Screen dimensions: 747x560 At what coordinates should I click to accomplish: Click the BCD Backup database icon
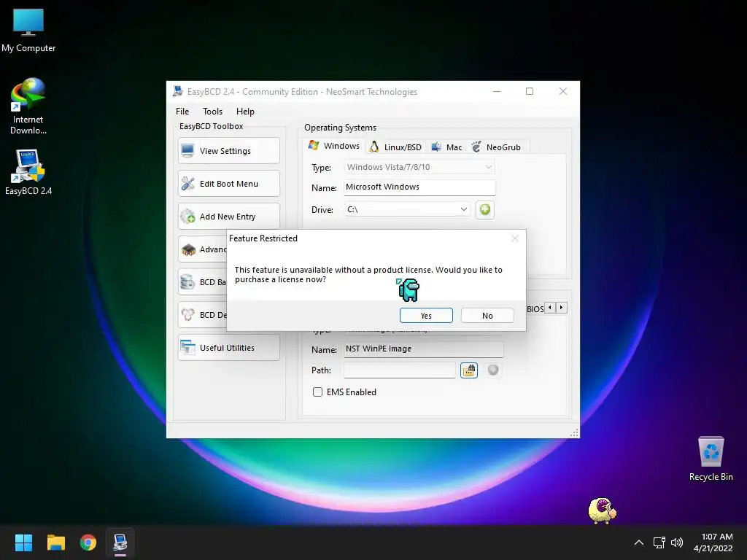[x=187, y=282]
